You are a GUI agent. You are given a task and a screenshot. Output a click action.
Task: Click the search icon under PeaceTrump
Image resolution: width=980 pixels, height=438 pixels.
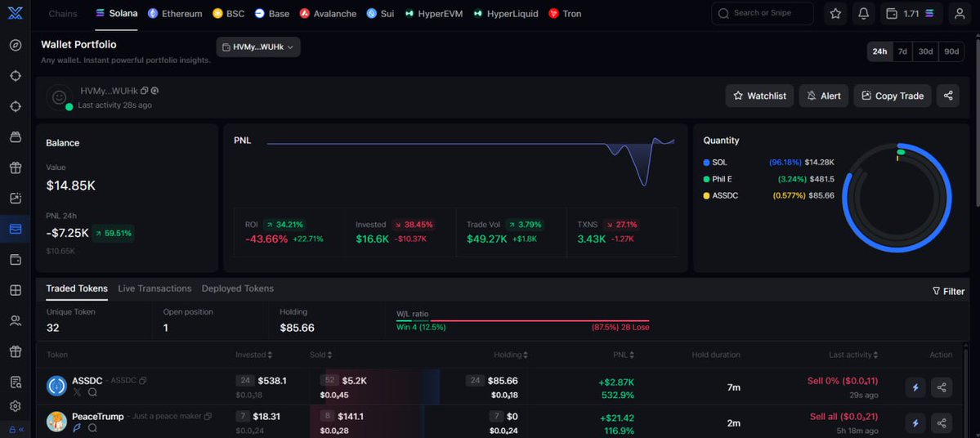point(92,428)
